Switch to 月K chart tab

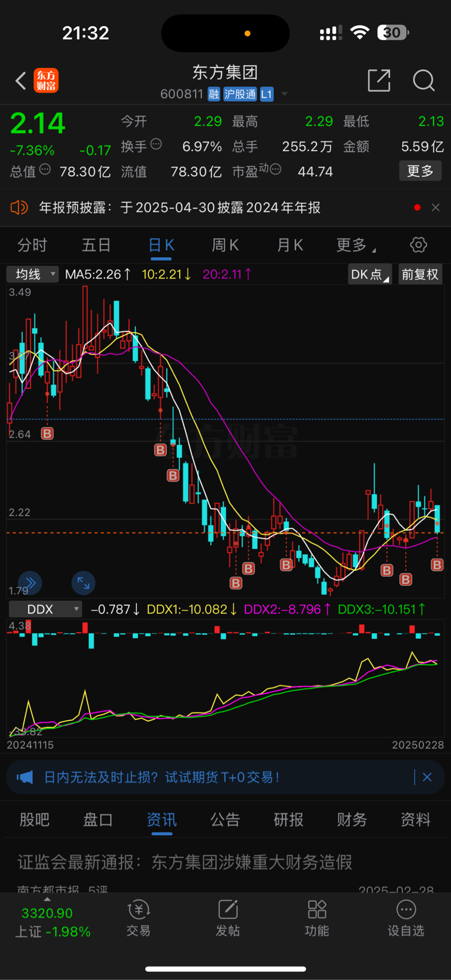(x=290, y=245)
